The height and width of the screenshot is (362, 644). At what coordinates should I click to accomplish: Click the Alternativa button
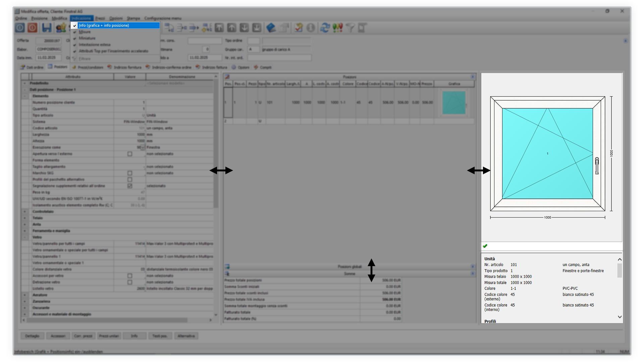pos(186,336)
